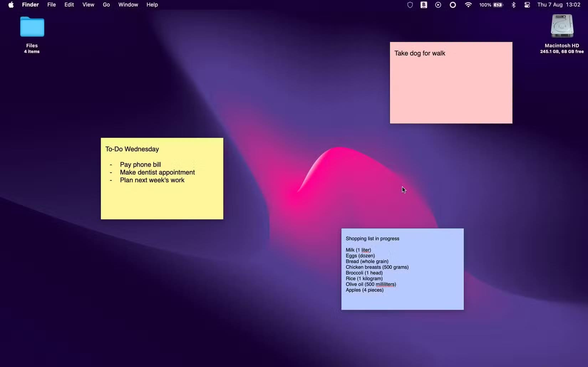The image size is (588, 367).
Task: Click the Chicken breasts (500 grams) line
Action: tap(377, 267)
